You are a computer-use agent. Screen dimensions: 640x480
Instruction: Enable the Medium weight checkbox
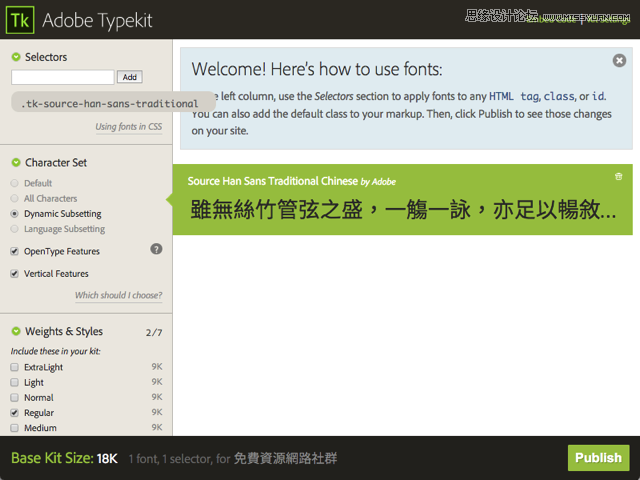pyautogui.click(x=14, y=428)
